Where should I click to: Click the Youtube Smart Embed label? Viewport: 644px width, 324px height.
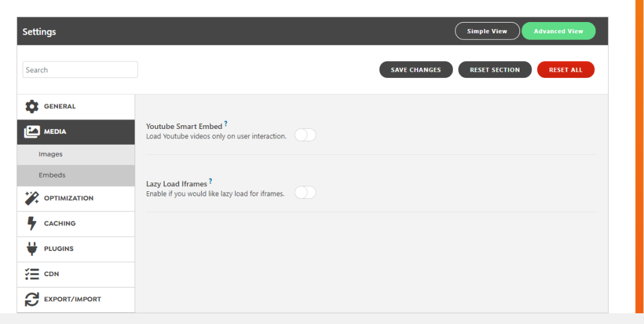[184, 126]
